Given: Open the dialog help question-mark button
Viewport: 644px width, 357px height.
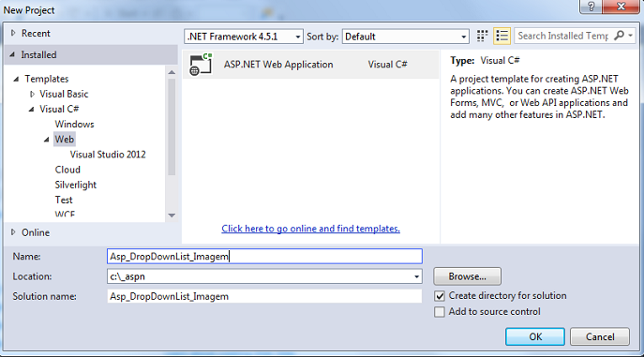Looking at the screenshot, I should pyautogui.click(x=591, y=7).
